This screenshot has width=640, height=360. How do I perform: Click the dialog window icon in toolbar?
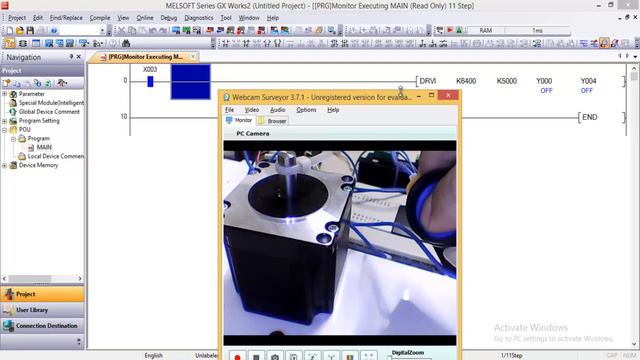36,43
